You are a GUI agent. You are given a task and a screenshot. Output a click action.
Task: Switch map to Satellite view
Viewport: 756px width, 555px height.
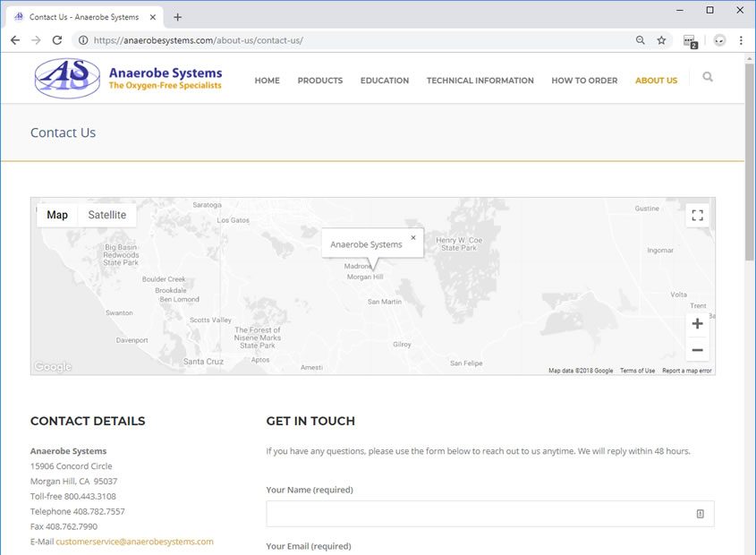[106, 215]
